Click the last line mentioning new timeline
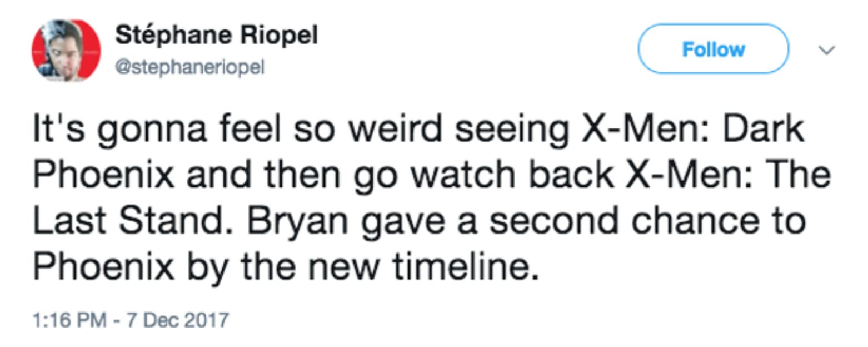Image resolution: width=868 pixels, height=347 pixels. point(286,267)
